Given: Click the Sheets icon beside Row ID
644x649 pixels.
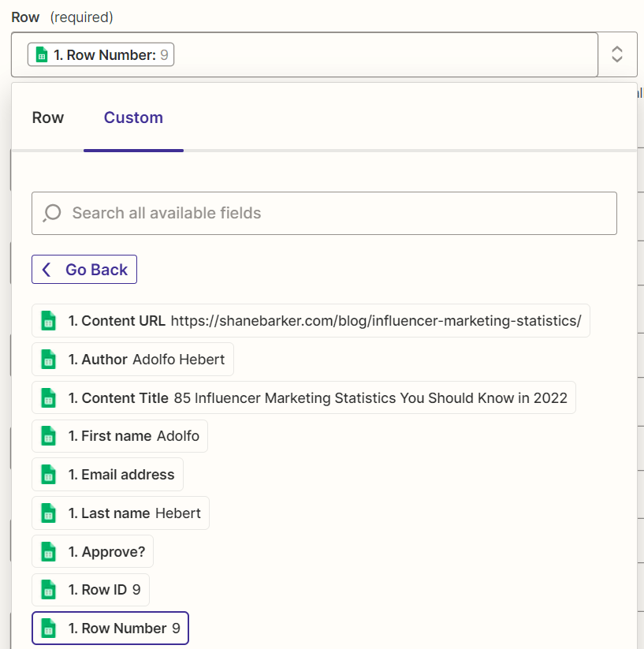Looking at the screenshot, I should click(x=48, y=590).
